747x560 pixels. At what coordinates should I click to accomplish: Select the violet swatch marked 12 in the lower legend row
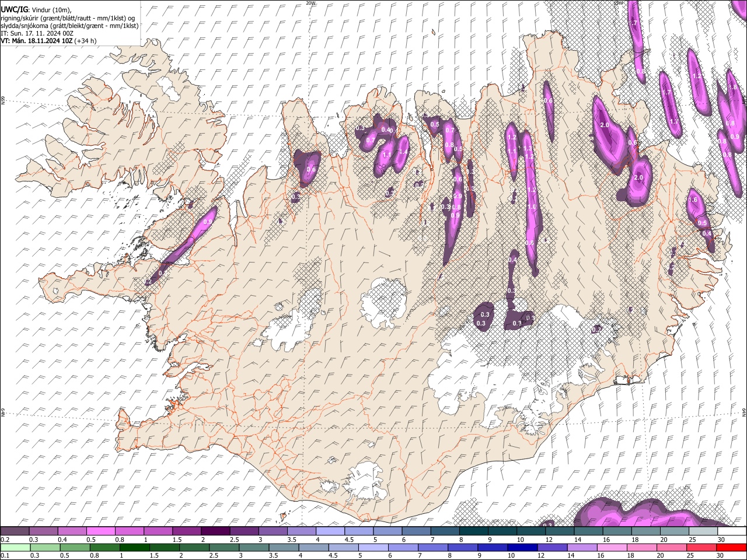point(553,547)
